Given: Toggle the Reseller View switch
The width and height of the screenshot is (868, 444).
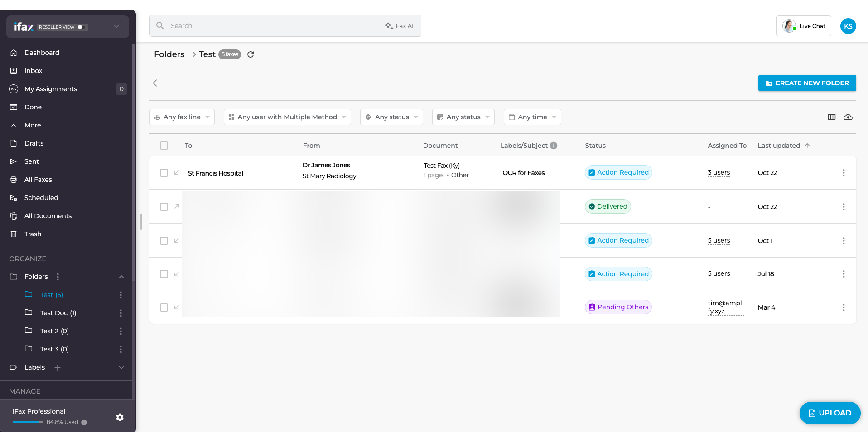Looking at the screenshot, I should [82, 27].
